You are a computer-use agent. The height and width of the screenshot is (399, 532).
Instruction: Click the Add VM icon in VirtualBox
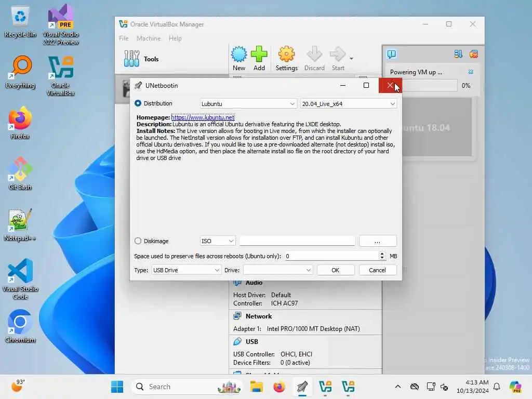(x=259, y=58)
